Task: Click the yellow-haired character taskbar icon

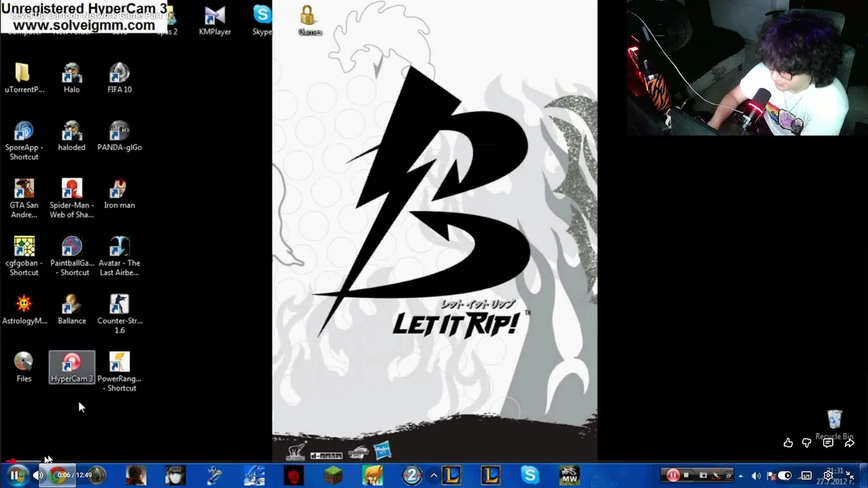Action: click(372, 475)
